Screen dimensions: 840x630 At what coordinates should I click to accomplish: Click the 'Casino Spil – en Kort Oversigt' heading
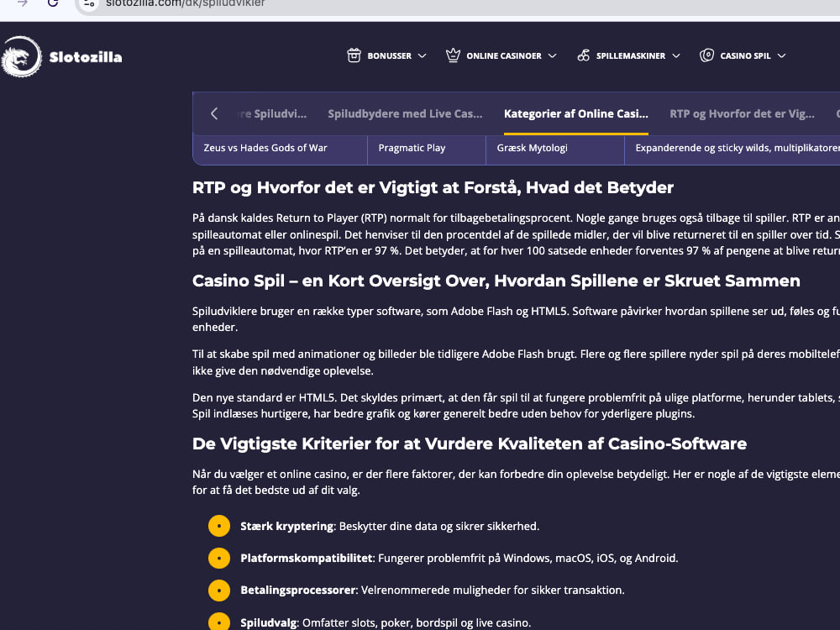(x=496, y=281)
